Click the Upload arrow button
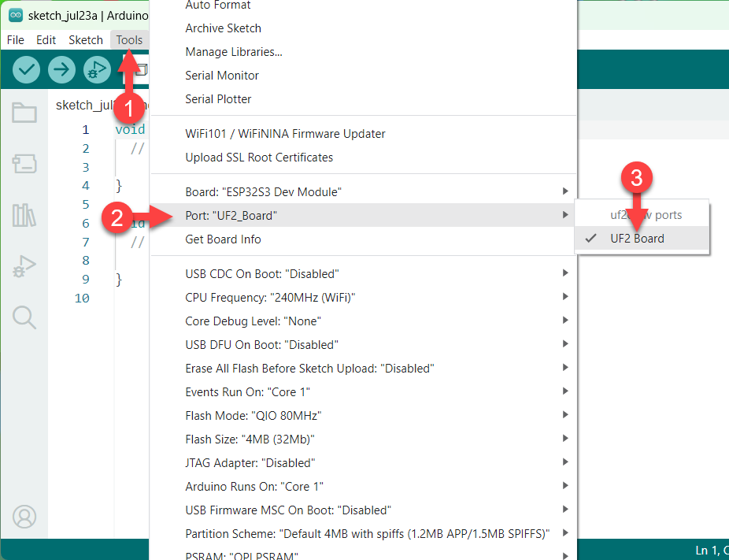 pyautogui.click(x=61, y=70)
